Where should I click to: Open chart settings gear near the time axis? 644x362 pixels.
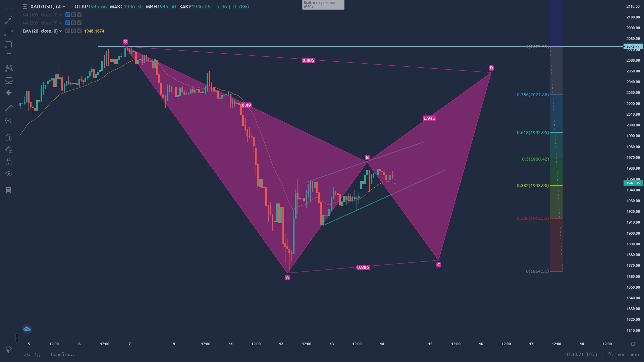click(x=633, y=344)
